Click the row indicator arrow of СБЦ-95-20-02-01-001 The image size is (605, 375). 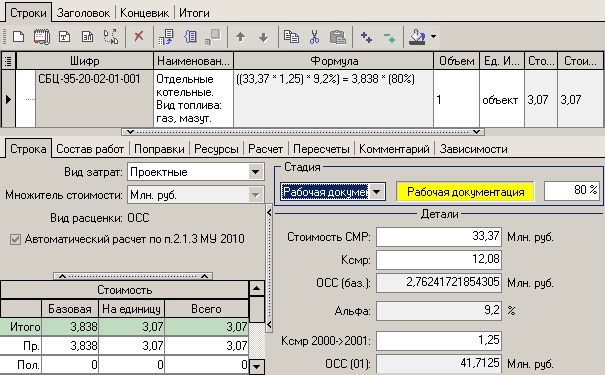(x=8, y=100)
